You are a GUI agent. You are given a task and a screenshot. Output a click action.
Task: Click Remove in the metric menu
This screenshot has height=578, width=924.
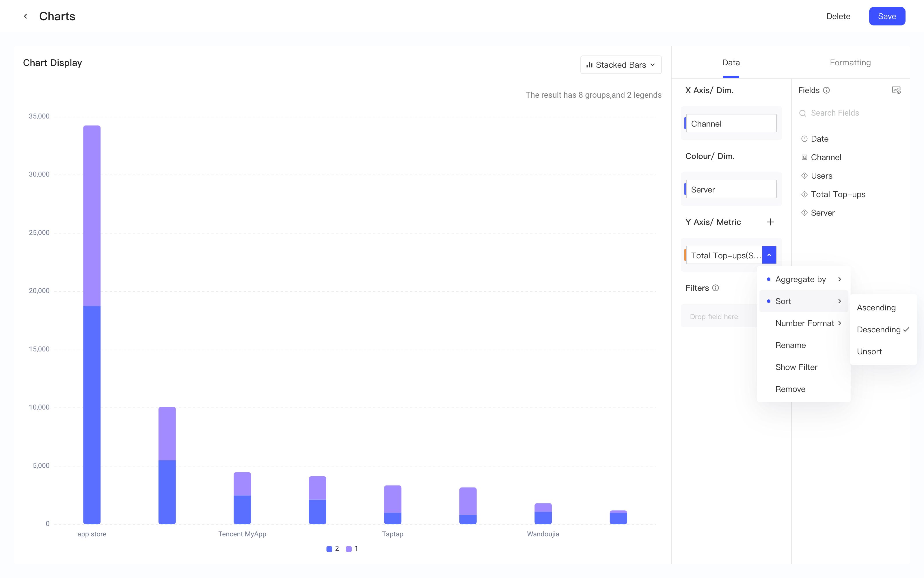[804, 389]
